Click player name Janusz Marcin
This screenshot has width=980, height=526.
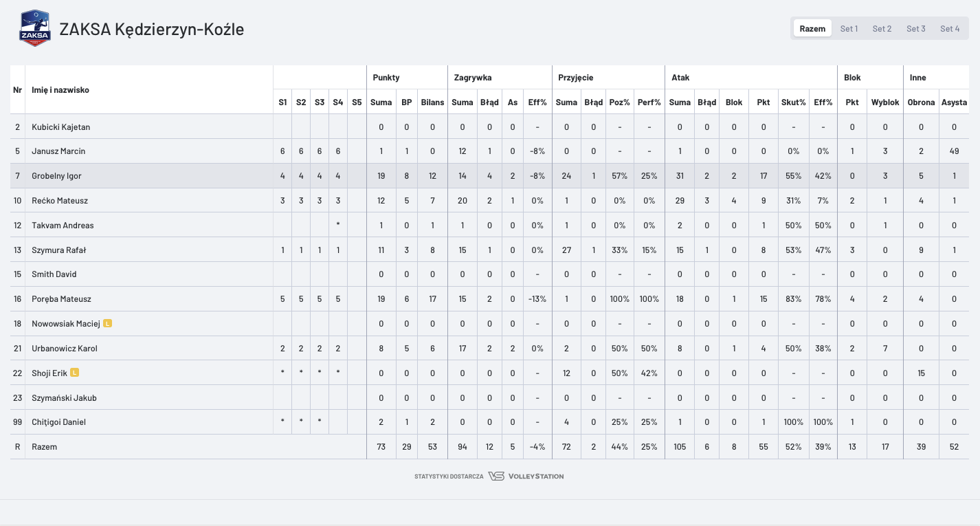click(x=58, y=151)
